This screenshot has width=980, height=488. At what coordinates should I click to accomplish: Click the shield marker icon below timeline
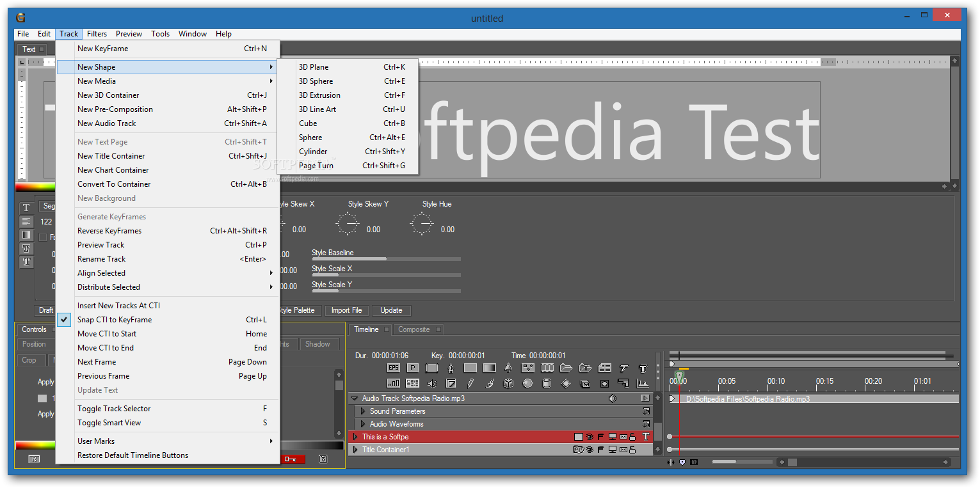point(682,462)
